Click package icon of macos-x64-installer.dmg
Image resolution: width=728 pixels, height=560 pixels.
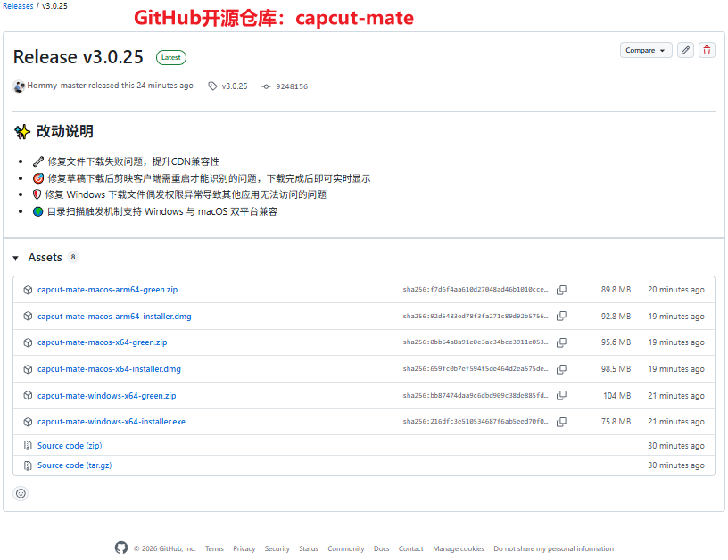coord(28,369)
